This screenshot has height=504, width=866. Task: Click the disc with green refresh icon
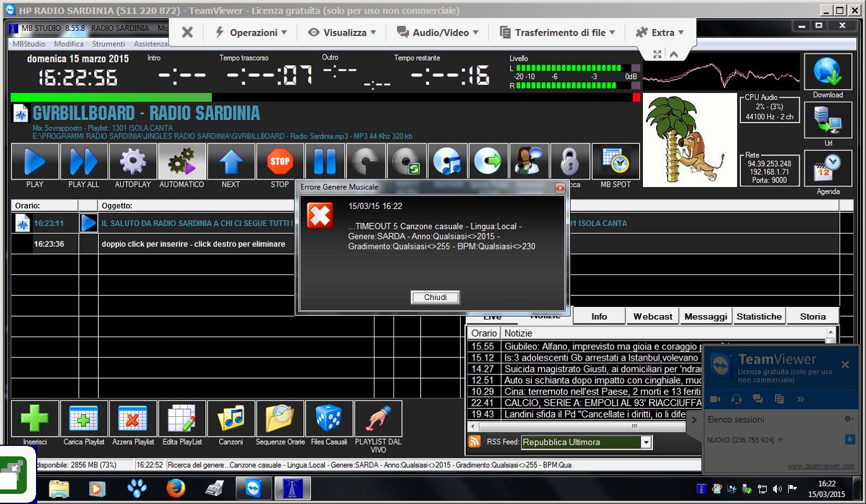[406, 162]
